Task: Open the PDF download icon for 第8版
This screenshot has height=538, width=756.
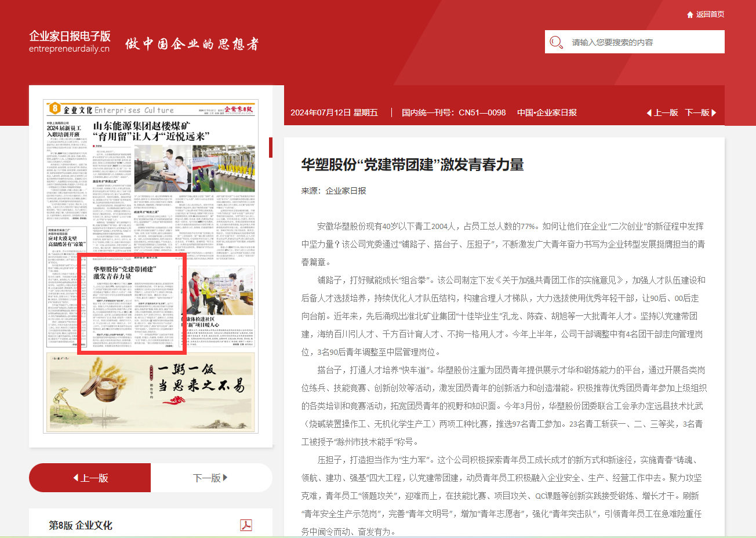Action: 246,525
